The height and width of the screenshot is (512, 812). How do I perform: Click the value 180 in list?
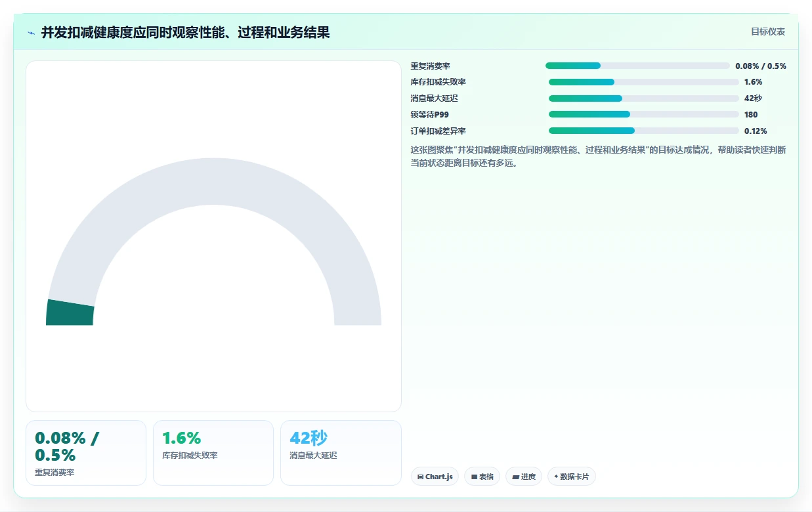(x=751, y=114)
